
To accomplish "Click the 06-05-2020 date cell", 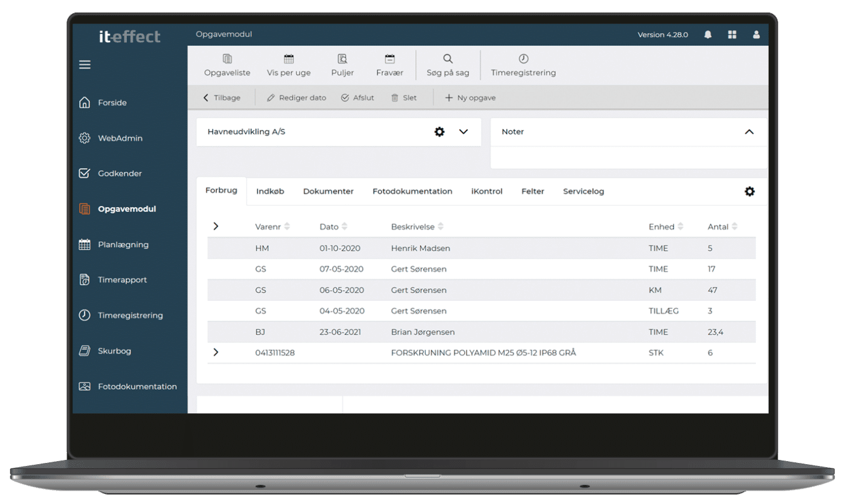I will coord(341,290).
